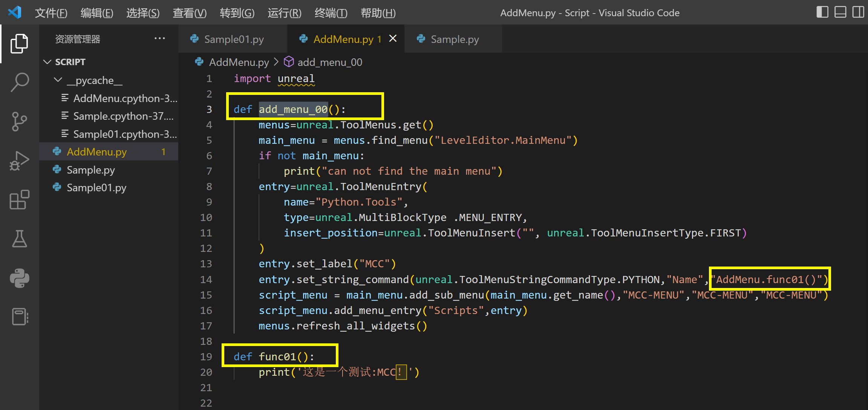Open the Explorer more actions ellipsis
Viewport: 868px width, 410px height.
point(160,38)
